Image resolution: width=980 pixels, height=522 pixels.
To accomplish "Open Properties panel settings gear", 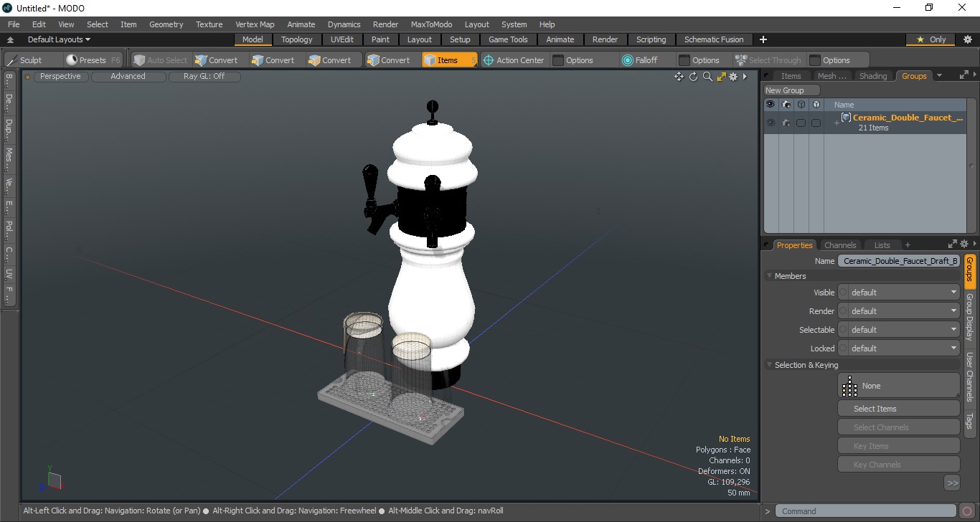I will pos(964,245).
